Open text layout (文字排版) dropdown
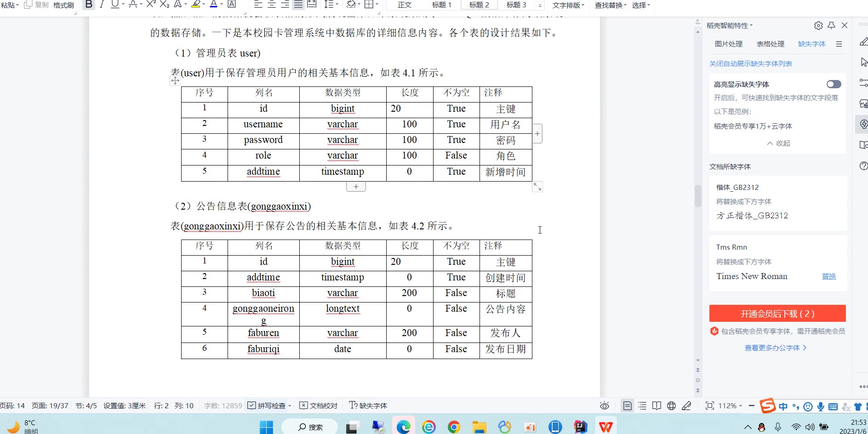 pyautogui.click(x=568, y=5)
